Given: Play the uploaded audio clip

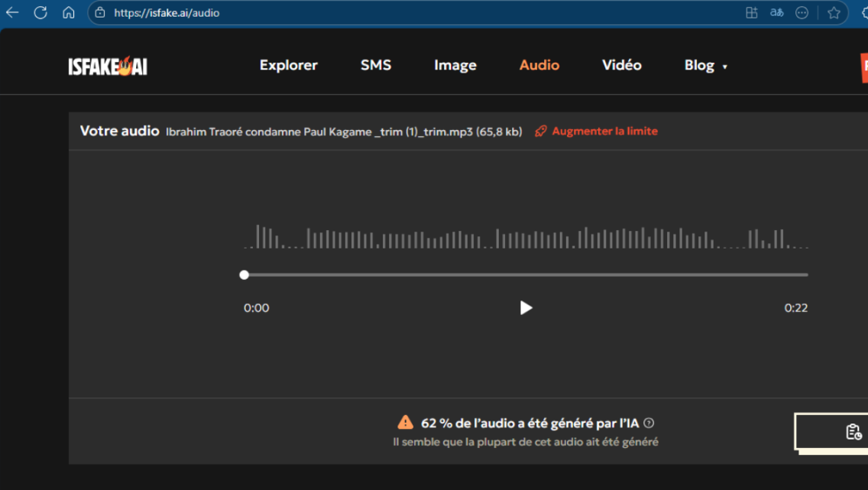Looking at the screenshot, I should click(x=526, y=308).
